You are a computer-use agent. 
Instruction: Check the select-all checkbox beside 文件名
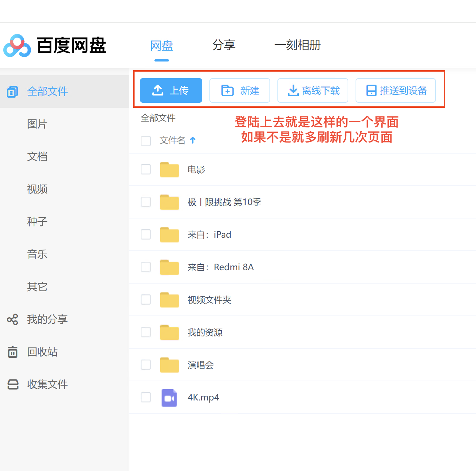click(146, 141)
